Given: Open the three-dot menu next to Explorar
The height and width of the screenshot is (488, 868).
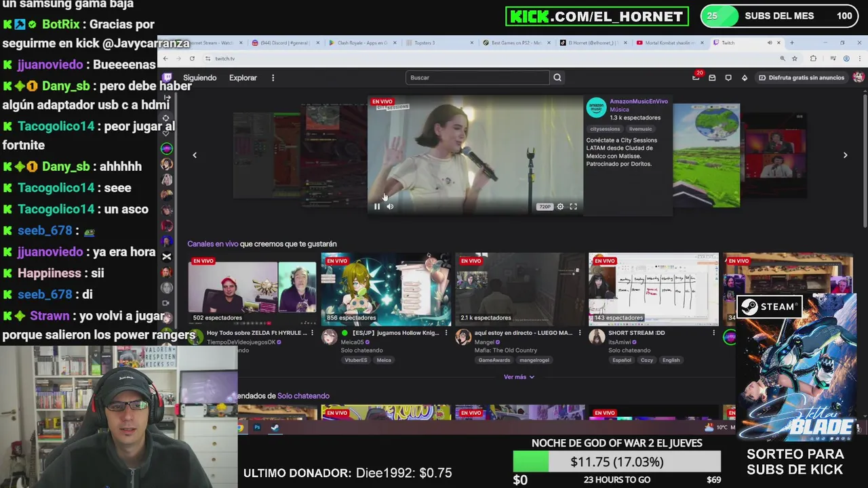Looking at the screenshot, I should (x=273, y=78).
